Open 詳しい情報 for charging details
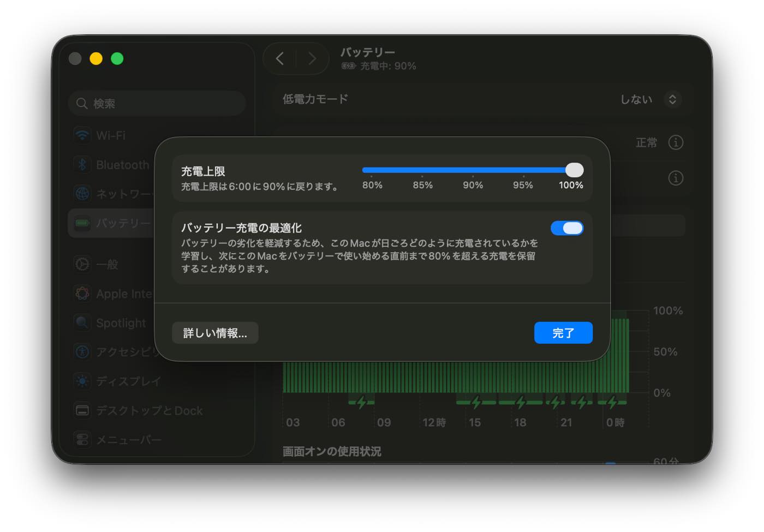The image size is (764, 532). pos(215,333)
